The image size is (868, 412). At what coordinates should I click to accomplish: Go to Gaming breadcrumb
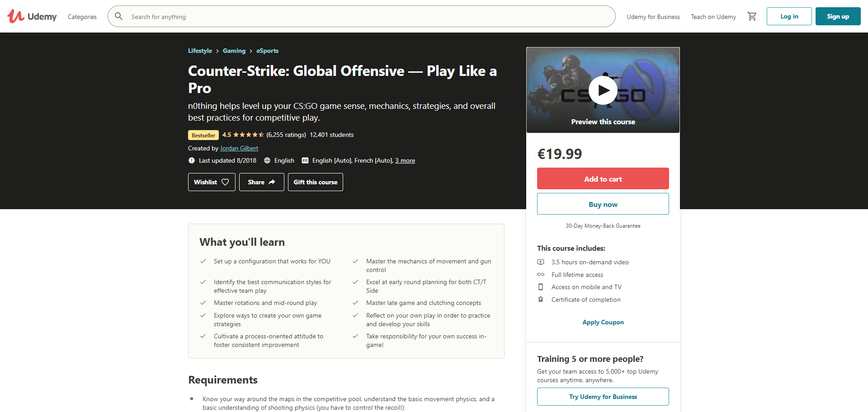(x=234, y=51)
